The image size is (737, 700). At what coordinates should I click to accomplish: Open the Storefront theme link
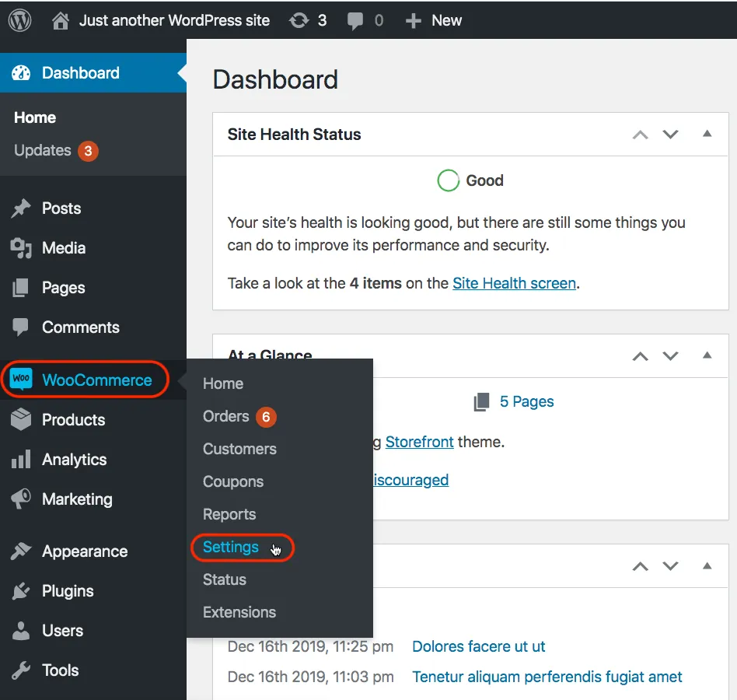419,442
